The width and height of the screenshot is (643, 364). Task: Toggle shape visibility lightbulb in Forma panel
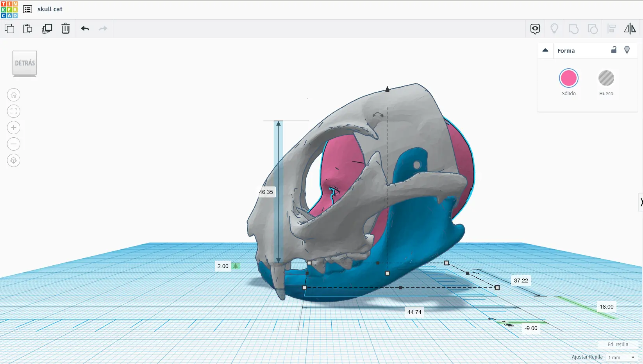[x=627, y=50]
